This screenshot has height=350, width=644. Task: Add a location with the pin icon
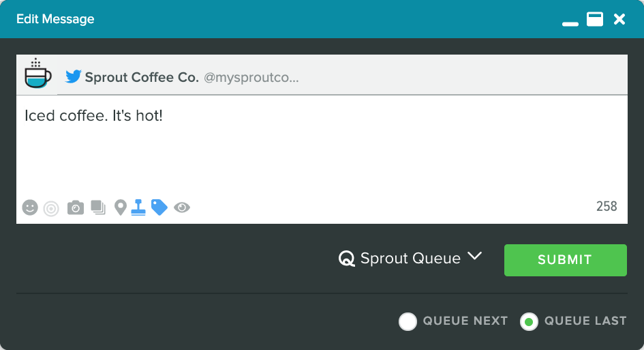(x=121, y=207)
